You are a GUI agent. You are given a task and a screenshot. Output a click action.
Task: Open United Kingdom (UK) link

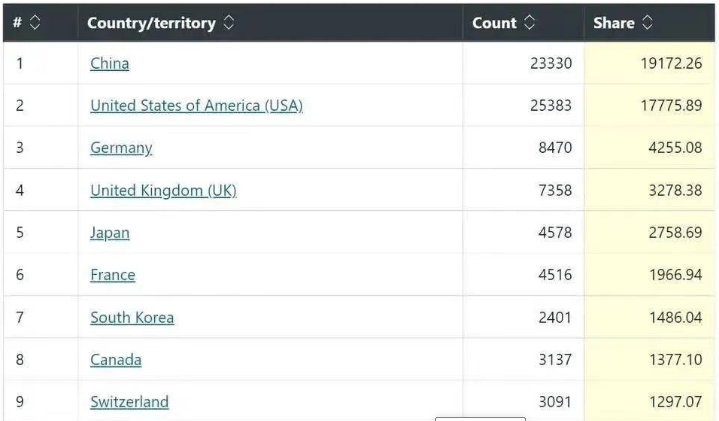(x=163, y=190)
